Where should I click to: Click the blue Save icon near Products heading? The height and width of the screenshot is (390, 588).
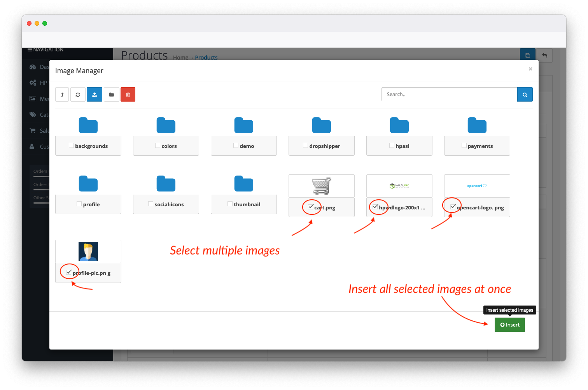528,55
